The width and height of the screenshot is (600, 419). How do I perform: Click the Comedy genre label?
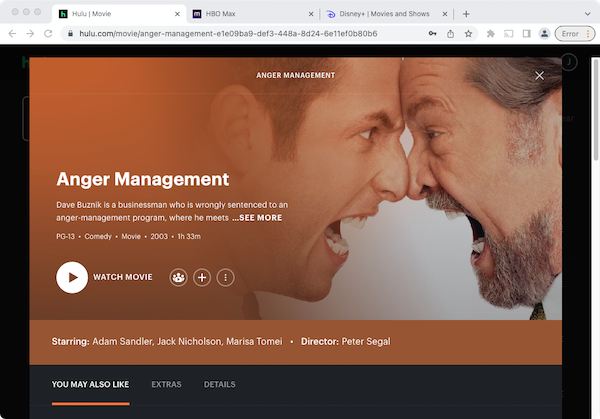point(98,236)
